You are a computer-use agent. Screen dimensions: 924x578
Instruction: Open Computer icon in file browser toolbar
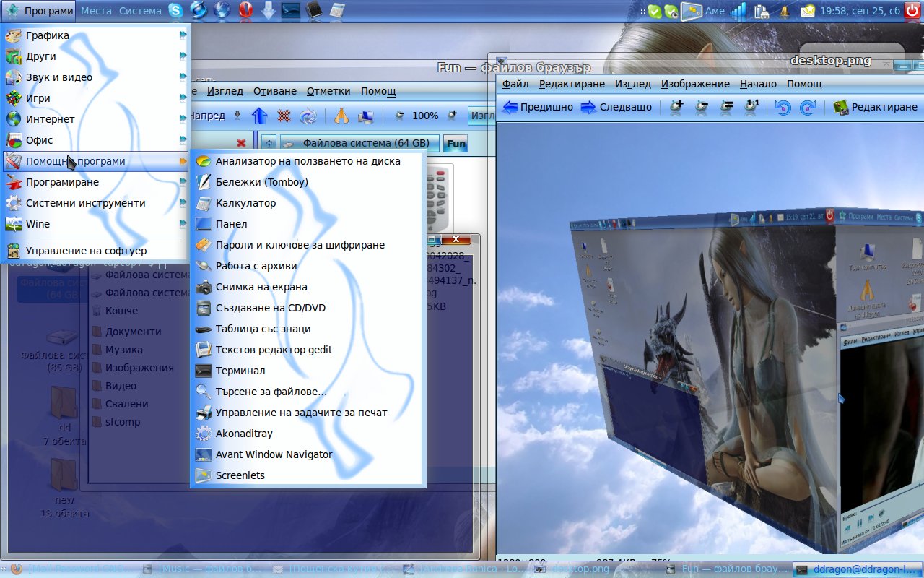pos(366,116)
